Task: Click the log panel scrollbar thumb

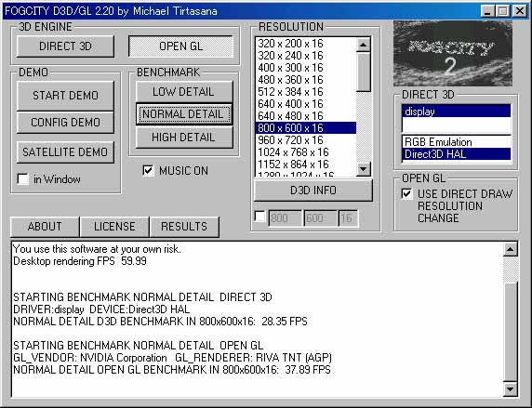Action: pyautogui.click(x=511, y=332)
